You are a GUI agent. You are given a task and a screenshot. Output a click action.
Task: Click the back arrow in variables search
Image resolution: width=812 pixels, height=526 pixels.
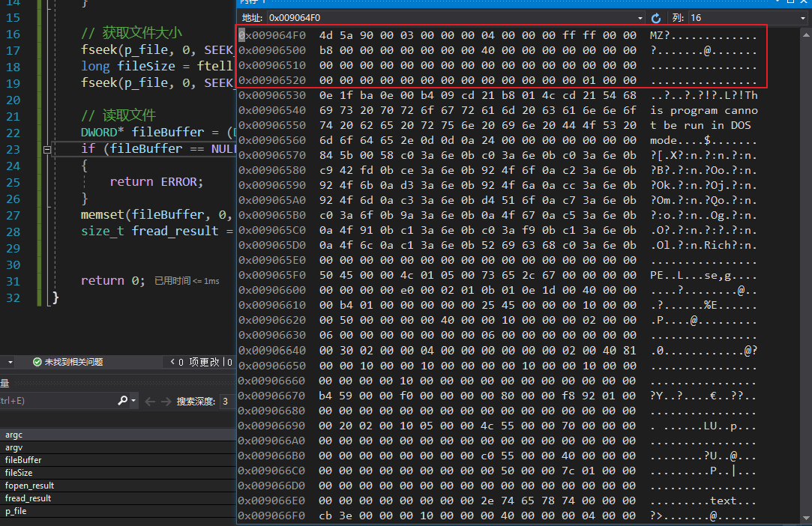pyautogui.click(x=148, y=402)
